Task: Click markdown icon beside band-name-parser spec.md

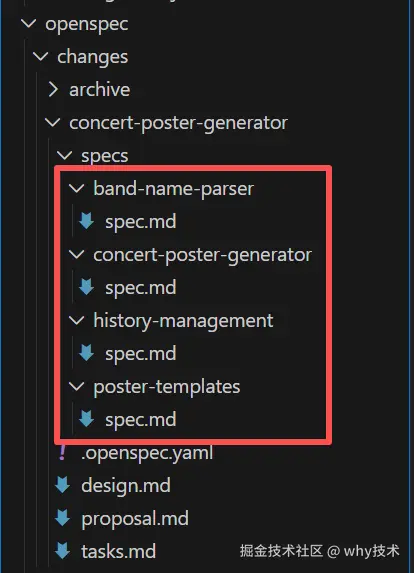Action: pyautogui.click(x=87, y=221)
